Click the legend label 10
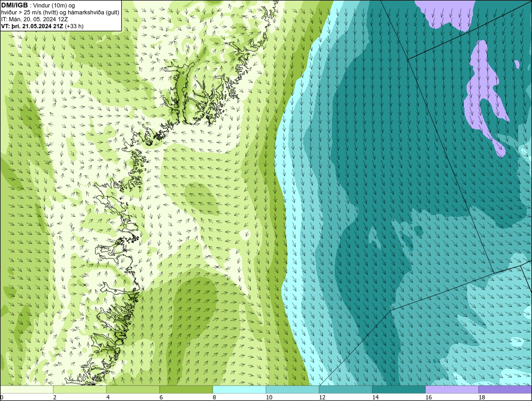This screenshot has height=401, width=532. tap(269, 397)
